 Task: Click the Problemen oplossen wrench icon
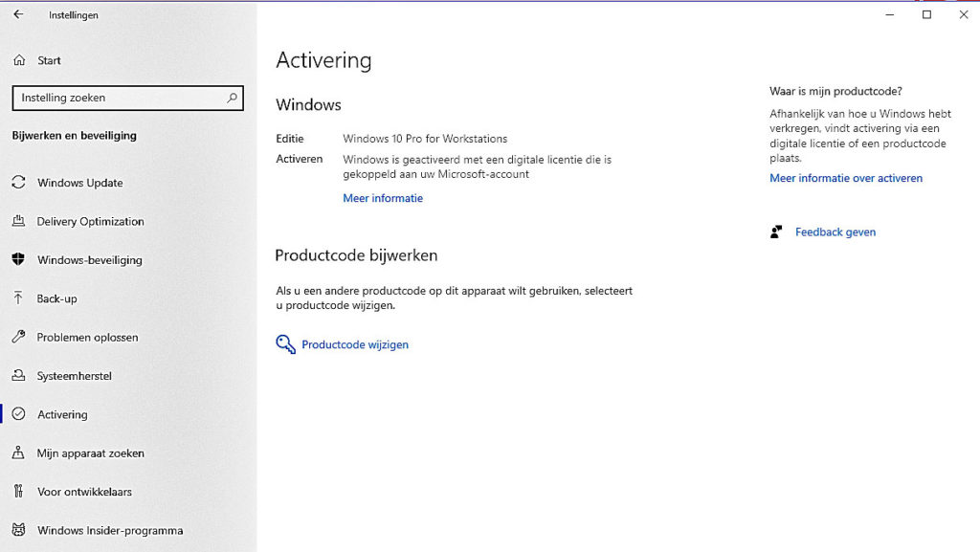(x=19, y=337)
